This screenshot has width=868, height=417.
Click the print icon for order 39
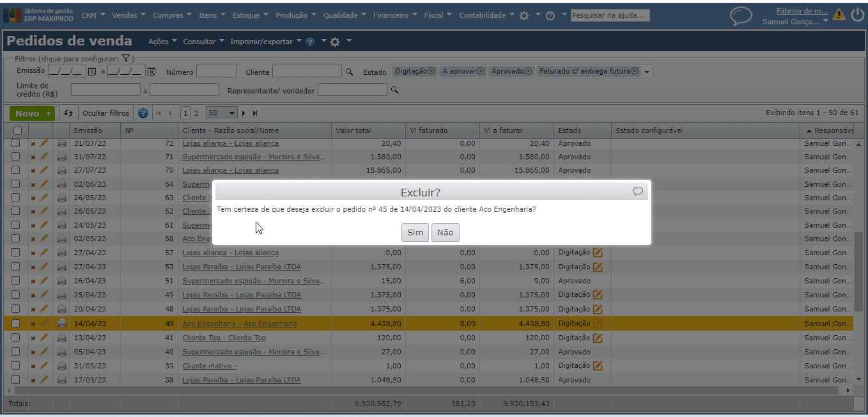61,366
